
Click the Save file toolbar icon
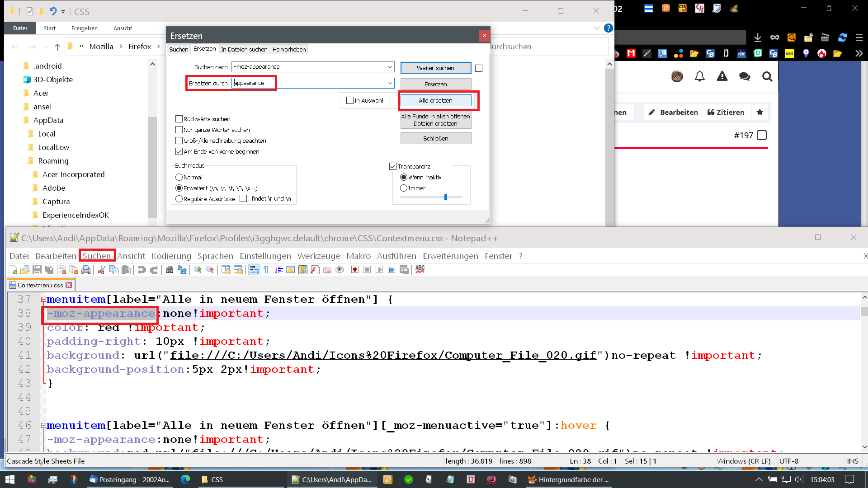(x=37, y=270)
